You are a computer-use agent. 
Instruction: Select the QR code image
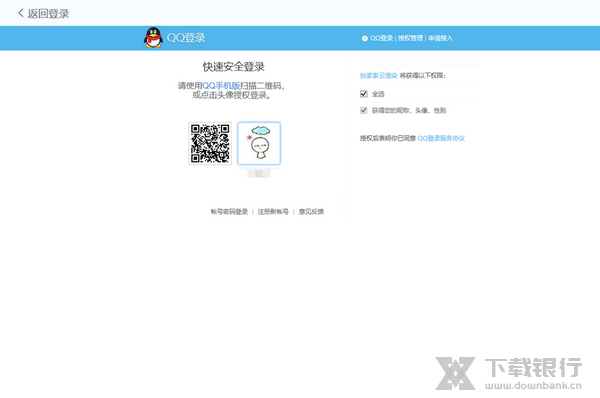coord(210,144)
